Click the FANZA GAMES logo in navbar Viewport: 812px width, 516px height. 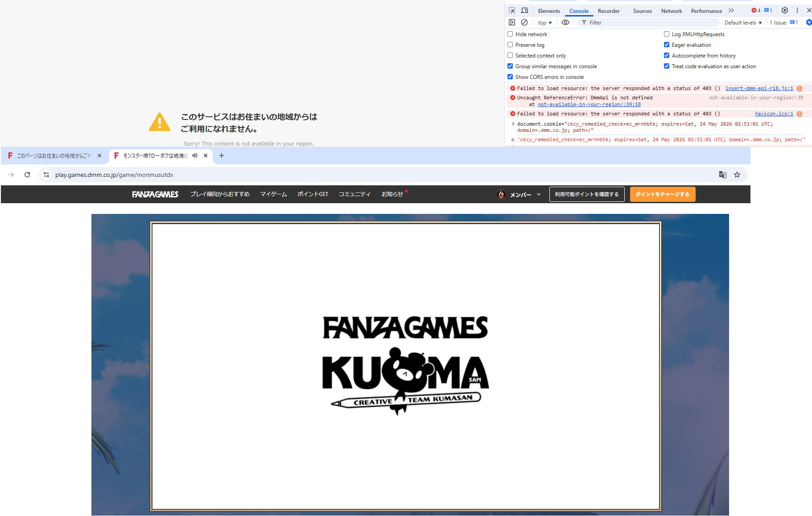click(155, 194)
